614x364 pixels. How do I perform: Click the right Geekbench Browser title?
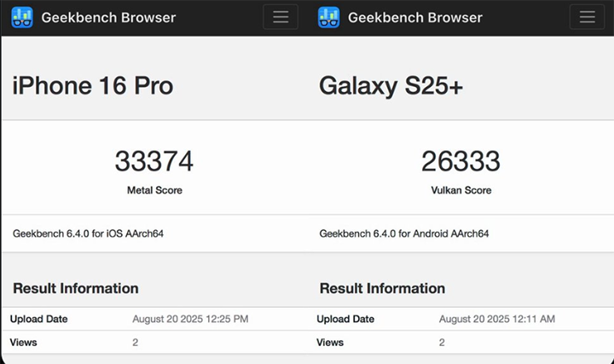[x=415, y=18]
